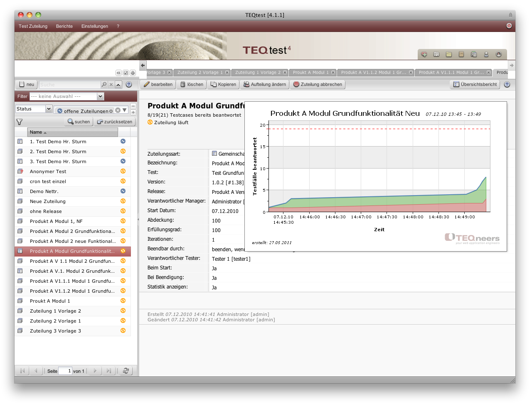This screenshot has width=532, height=406.
Task: Open the Übersichtsbericht report
Action: (475, 84)
